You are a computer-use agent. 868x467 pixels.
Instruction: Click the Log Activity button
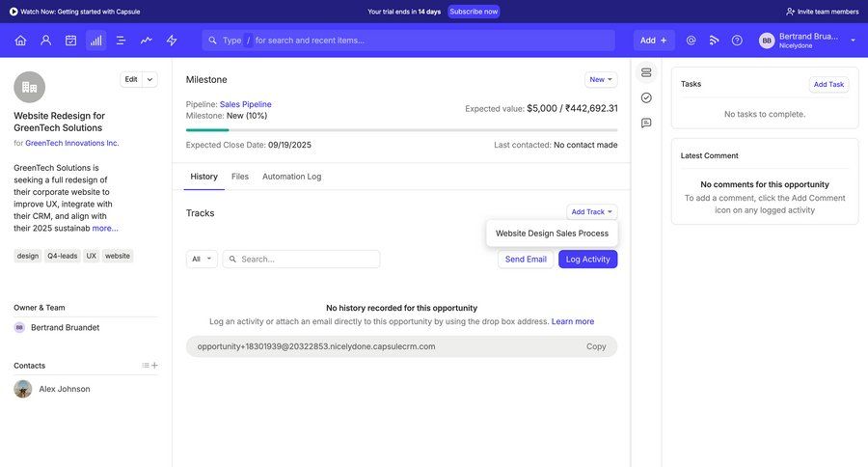coord(588,260)
